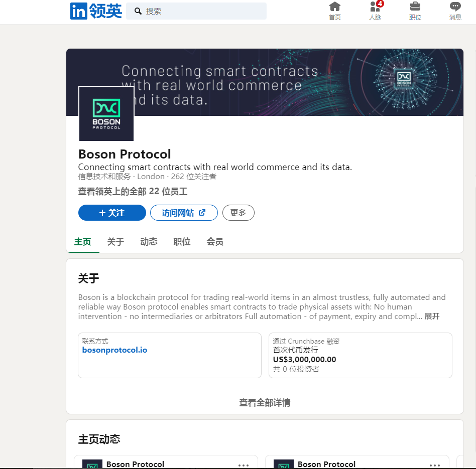The height and width of the screenshot is (469, 476).
Task: Switch to the 会员 tab
Action: click(x=215, y=242)
